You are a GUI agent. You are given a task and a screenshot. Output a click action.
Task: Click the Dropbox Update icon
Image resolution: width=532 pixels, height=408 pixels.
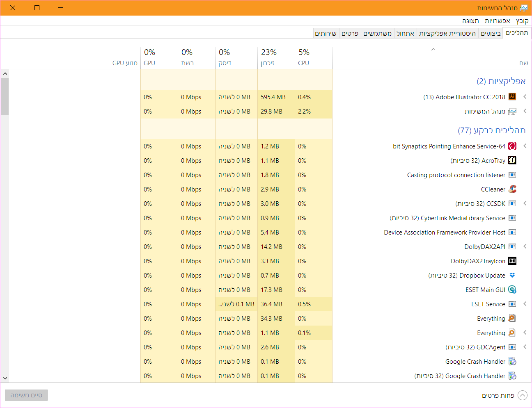(x=512, y=275)
